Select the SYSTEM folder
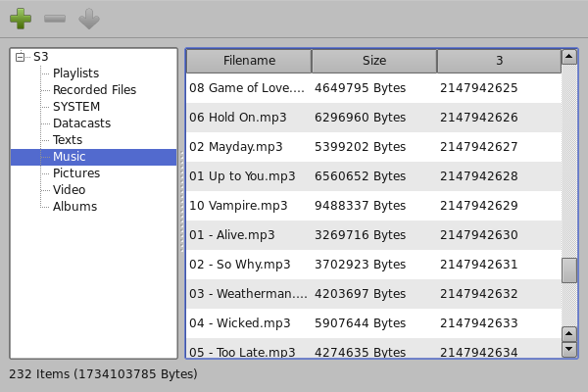 point(76,107)
